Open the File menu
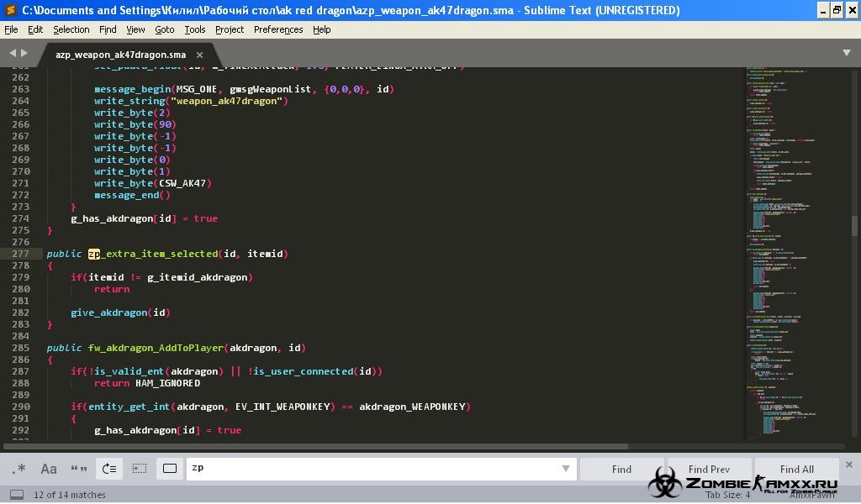 click(x=11, y=29)
